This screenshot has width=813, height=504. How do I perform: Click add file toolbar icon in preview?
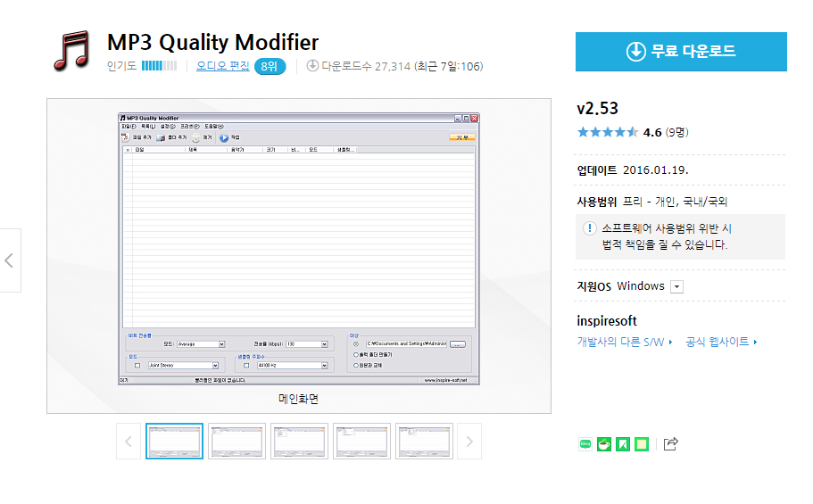[126, 137]
